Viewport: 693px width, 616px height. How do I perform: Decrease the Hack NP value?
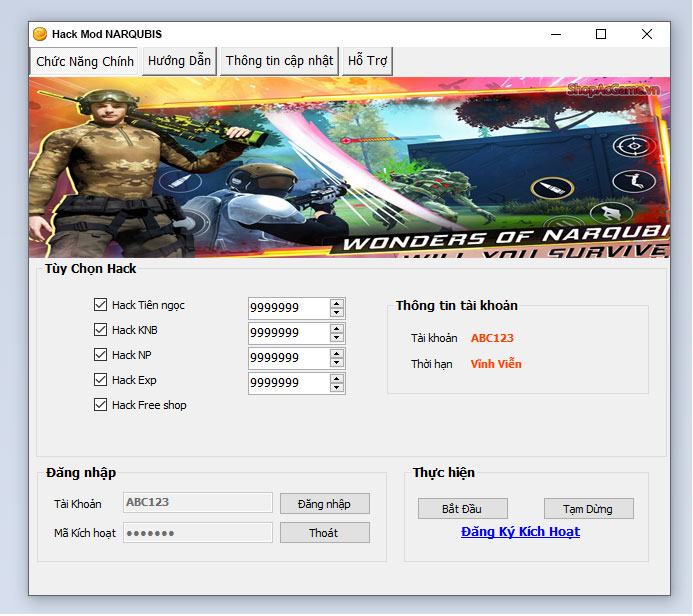click(x=337, y=362)
